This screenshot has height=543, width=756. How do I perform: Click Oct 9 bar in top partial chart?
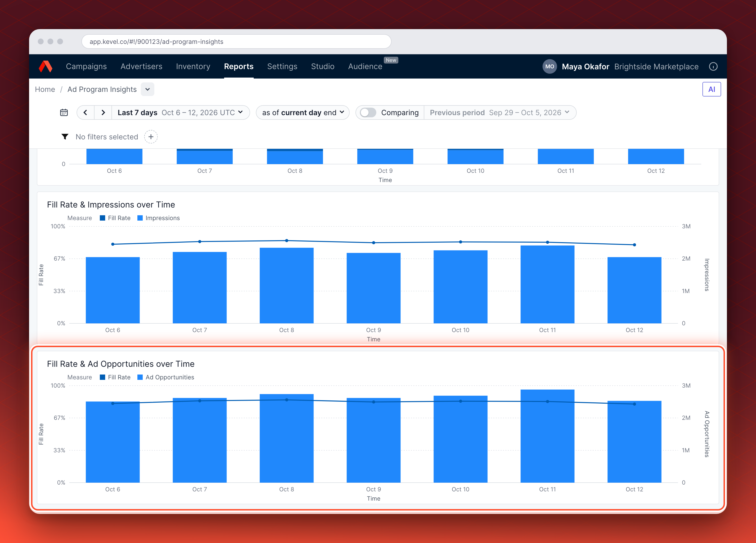pos(385,156)
